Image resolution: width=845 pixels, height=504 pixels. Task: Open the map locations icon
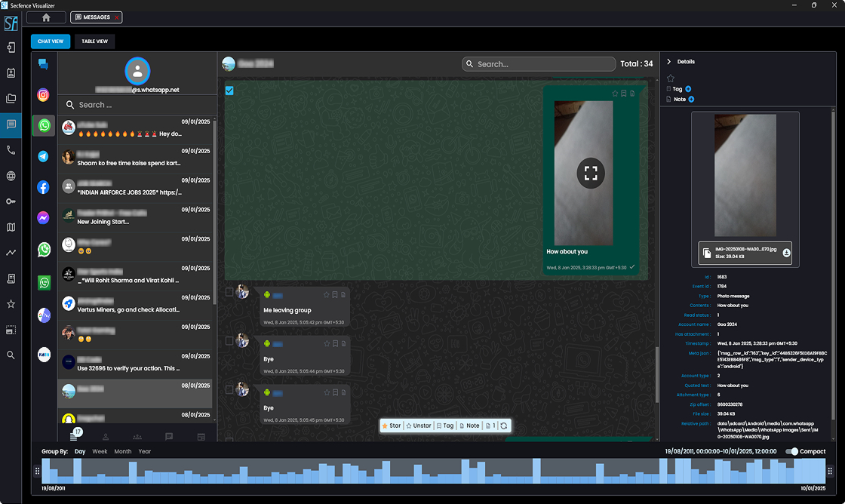pyautogui.click(x=11, y=227)
